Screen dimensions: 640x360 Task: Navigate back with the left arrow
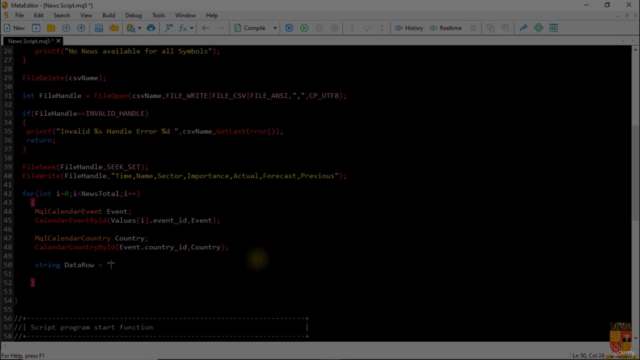tap(205, 28)
